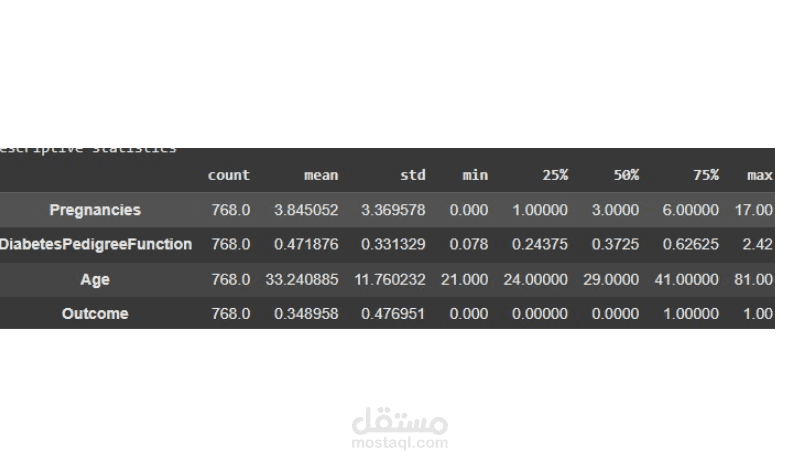Screen dimensions: 800x460
Task: Click the 0.62625 cell
Action: click(690, 244)
